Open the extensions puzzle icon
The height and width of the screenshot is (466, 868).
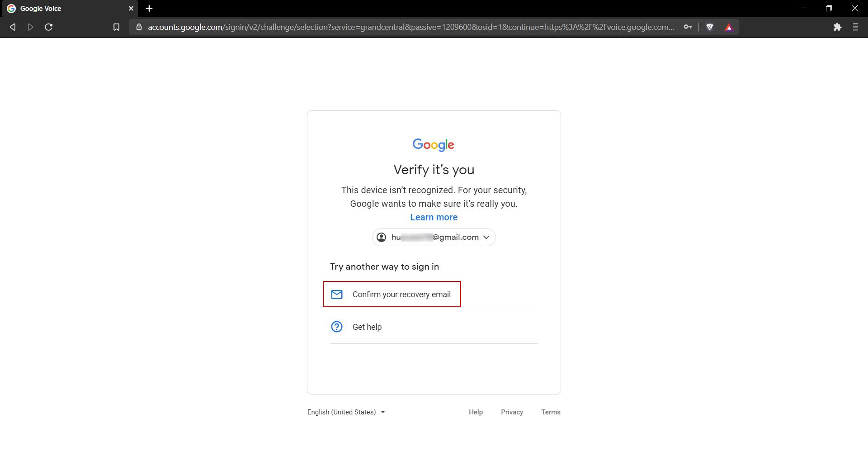click(837, 27)
